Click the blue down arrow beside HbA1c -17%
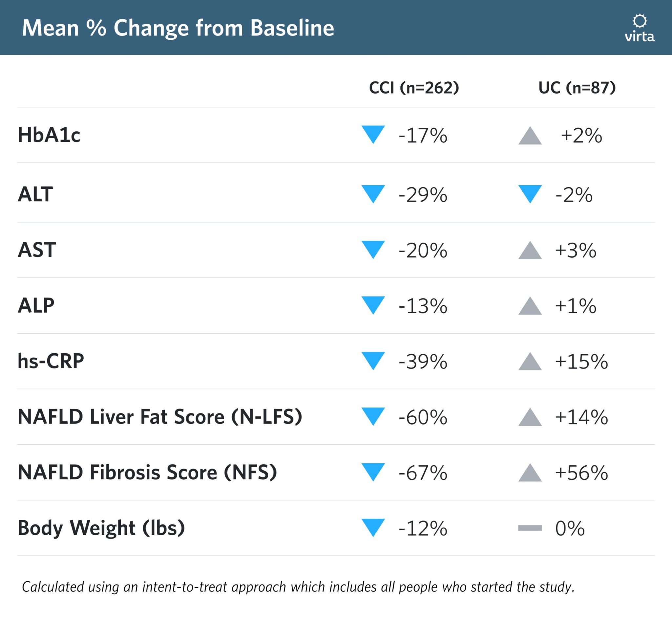The width and height of the screenshot is (672, 617). click(373, 134)
